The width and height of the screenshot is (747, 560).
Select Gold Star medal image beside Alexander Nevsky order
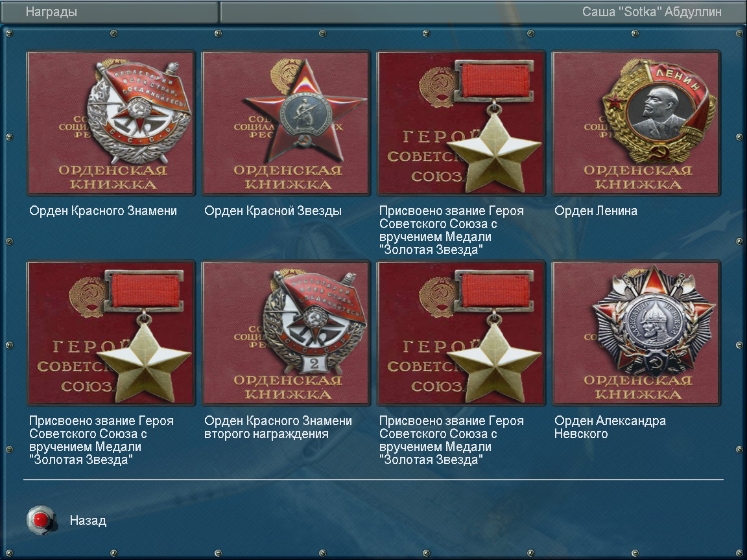coord(461,333)
